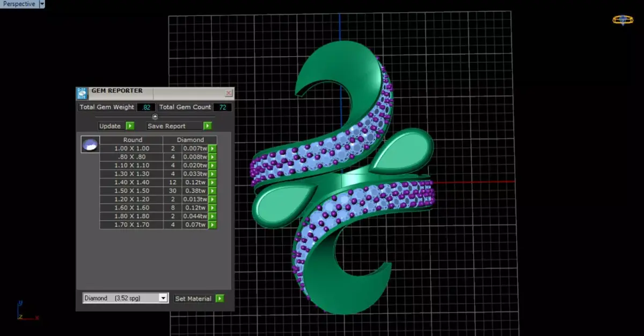Screen dimensions: 644x336
Task: Click the Diamond column header
Action: click(x=191, y=140)
